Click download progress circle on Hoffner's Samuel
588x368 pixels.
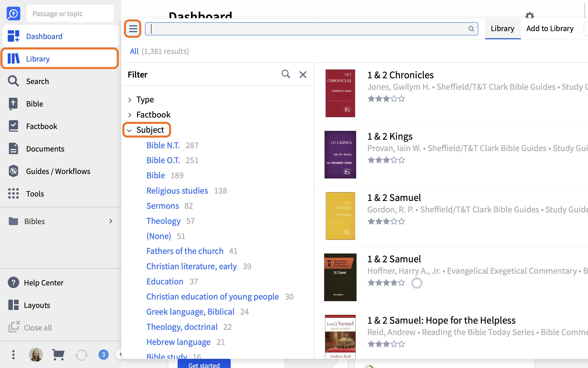pyautogui.click(x=417, y=283)
